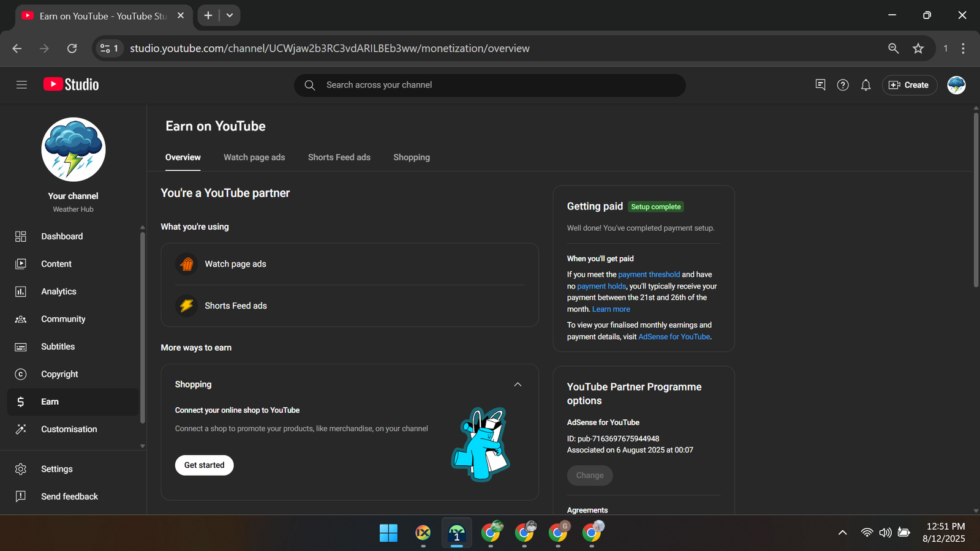
Task: Select Earn in the sidebar
Action: (73, 402)
